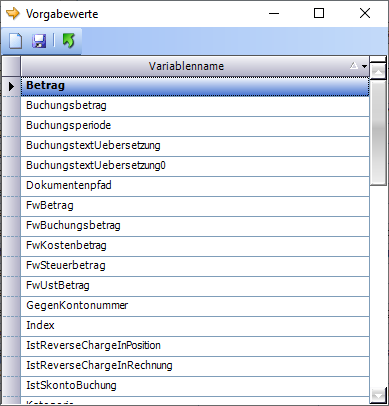Select the BuchungstextUebersetzung0 row
Image resolution: width=389 pixels, height=406 pixels.
tap(195, 166)
